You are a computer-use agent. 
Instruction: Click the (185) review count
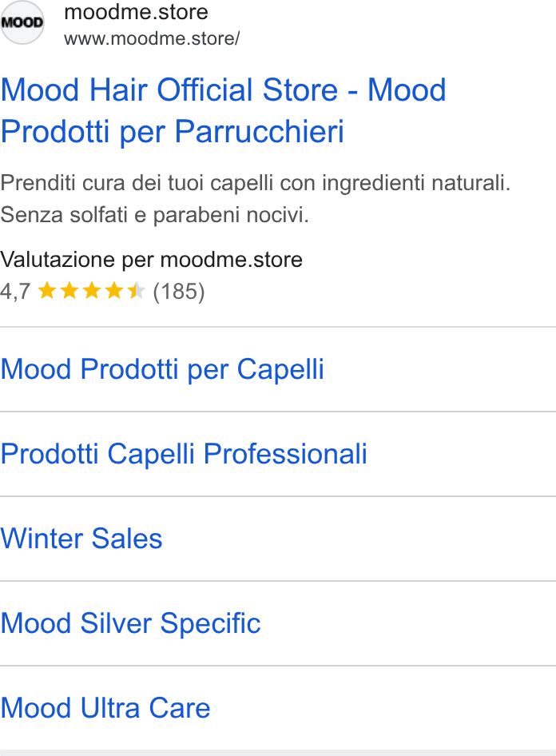(179, 292)
